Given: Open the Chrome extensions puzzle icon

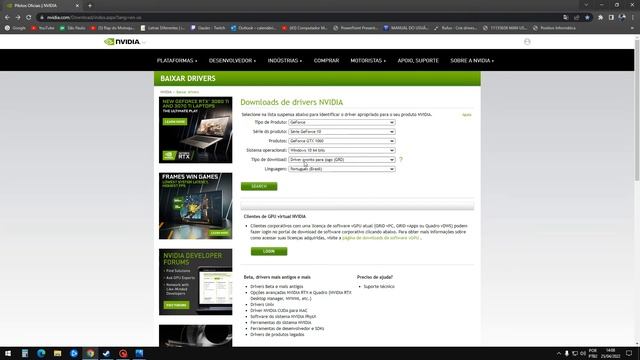Looking at the screenshot, I should pyautogui.click(x=600, y=18).
